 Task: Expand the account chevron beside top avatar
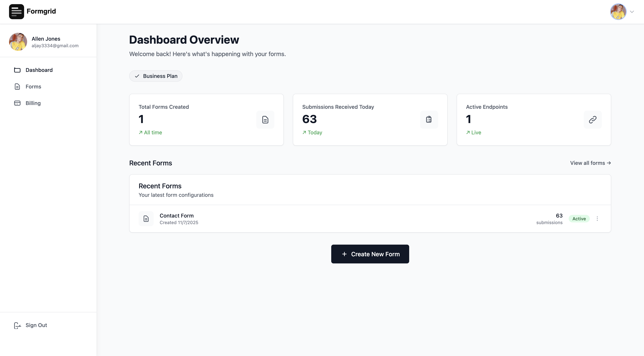(x=632, y=12)
